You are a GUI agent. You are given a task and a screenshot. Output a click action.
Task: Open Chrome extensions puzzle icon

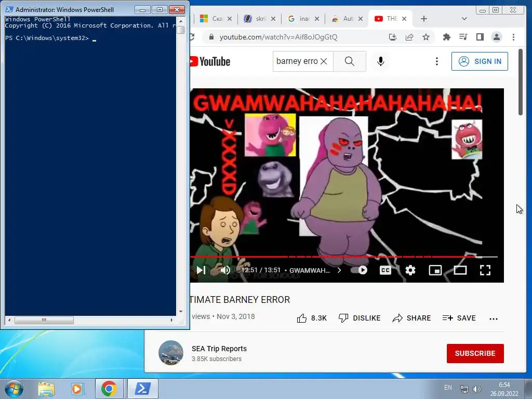(447, 37)
